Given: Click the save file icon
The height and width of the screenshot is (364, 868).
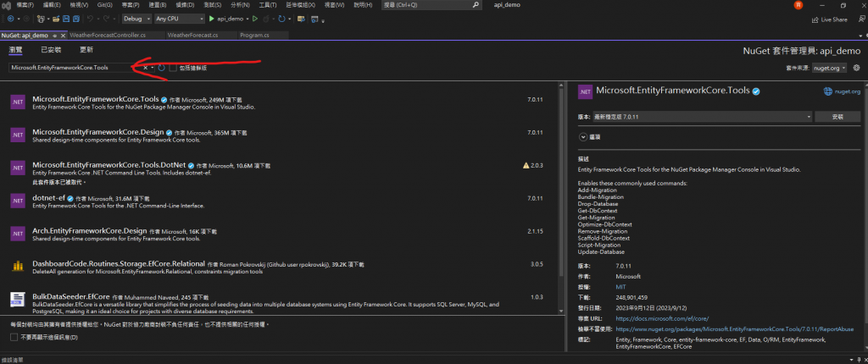Looking at the screenshot, I should 66,19.
